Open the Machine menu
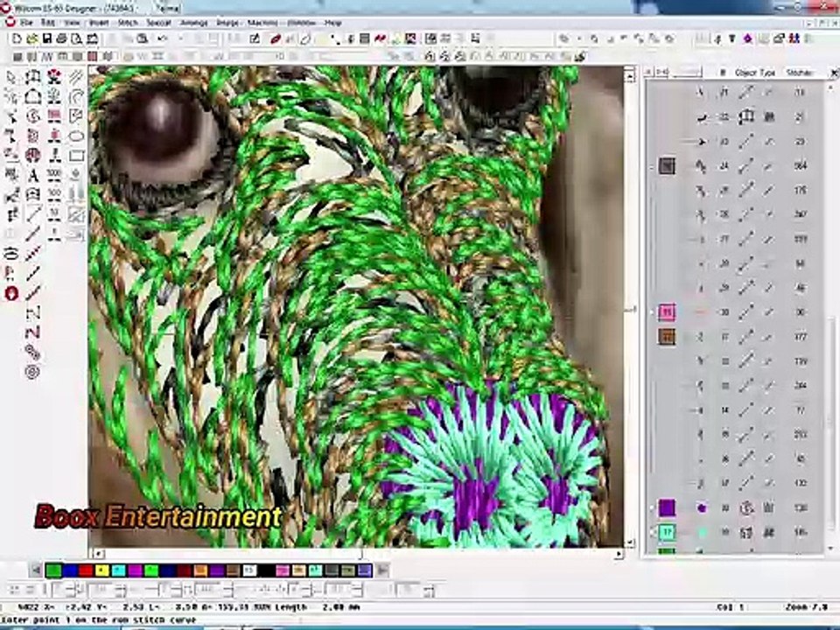Viewport: 840px width, 630px height. (x=262, y=23)
